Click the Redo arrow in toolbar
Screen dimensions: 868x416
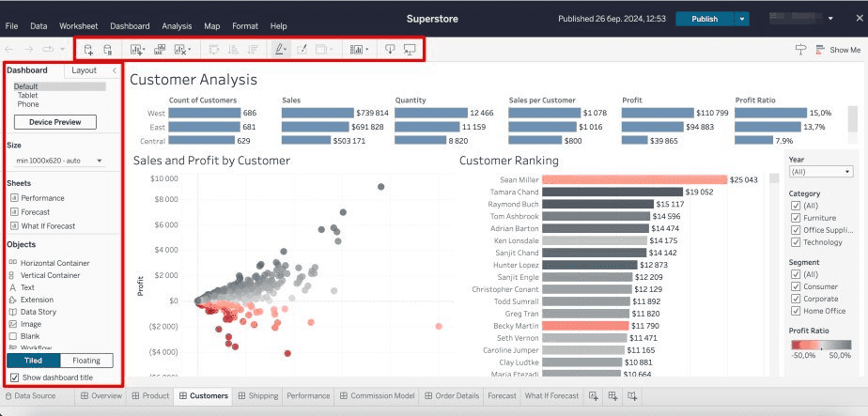point(29,49)
